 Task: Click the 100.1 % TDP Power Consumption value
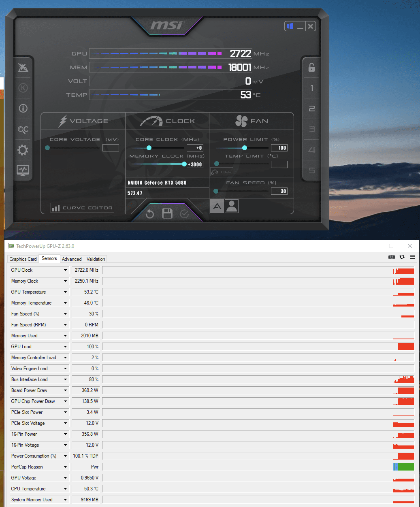85,456
